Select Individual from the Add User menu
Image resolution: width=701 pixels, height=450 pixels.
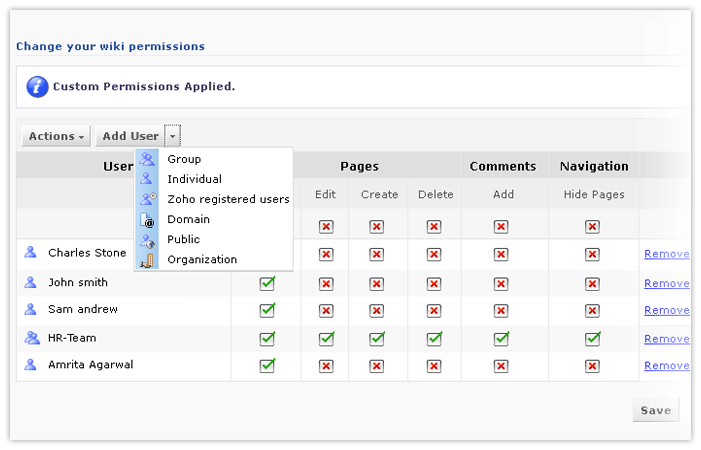pos(214,179)
